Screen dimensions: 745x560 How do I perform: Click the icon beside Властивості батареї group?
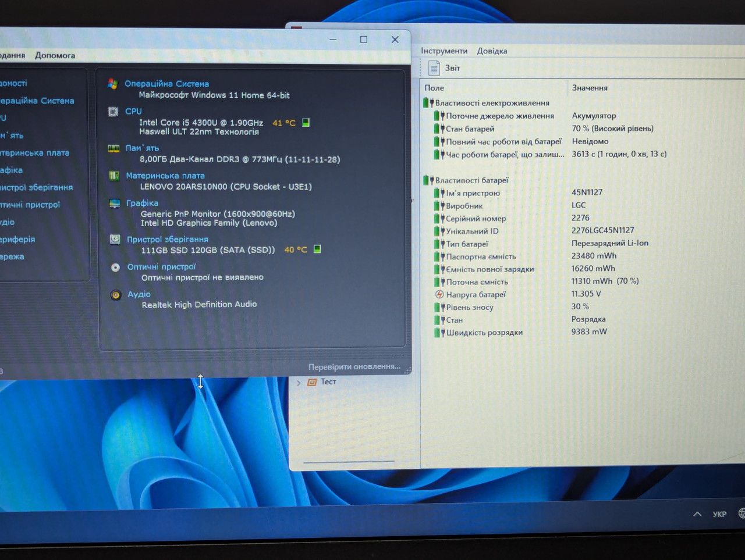point(428,180)
